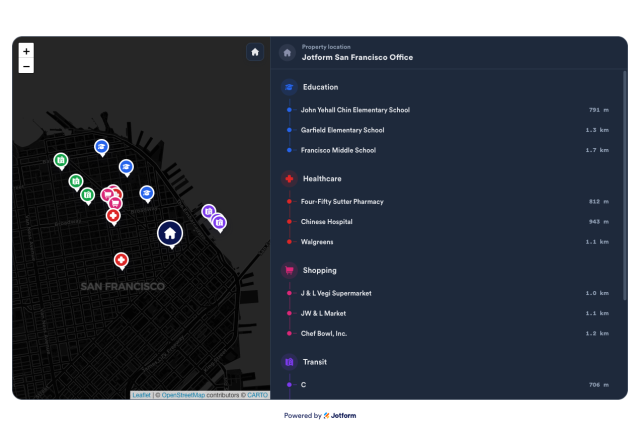Open the CARTO attribution link
This screenshot has height=433, width=640.
coord(258,395)
